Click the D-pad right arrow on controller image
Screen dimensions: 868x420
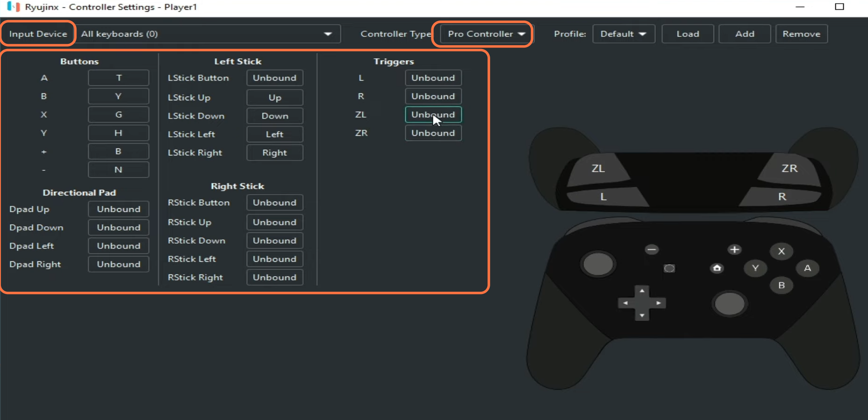659,303
